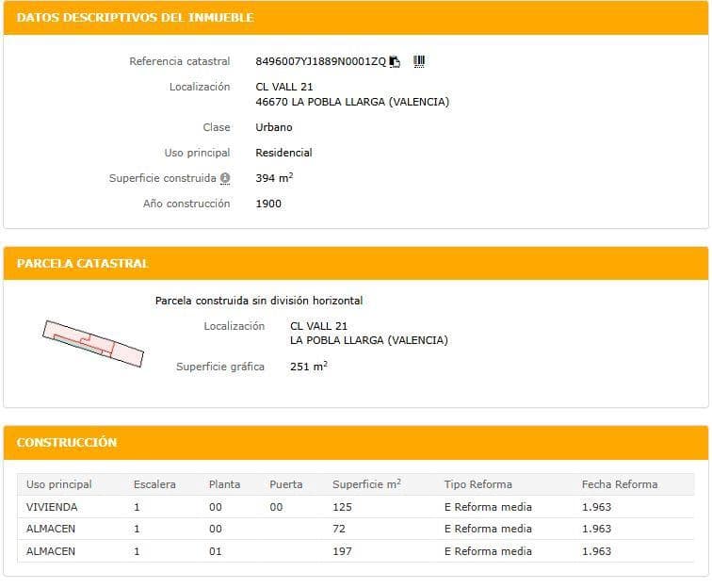Select the ALMACEN row with 197 m²

356,551
